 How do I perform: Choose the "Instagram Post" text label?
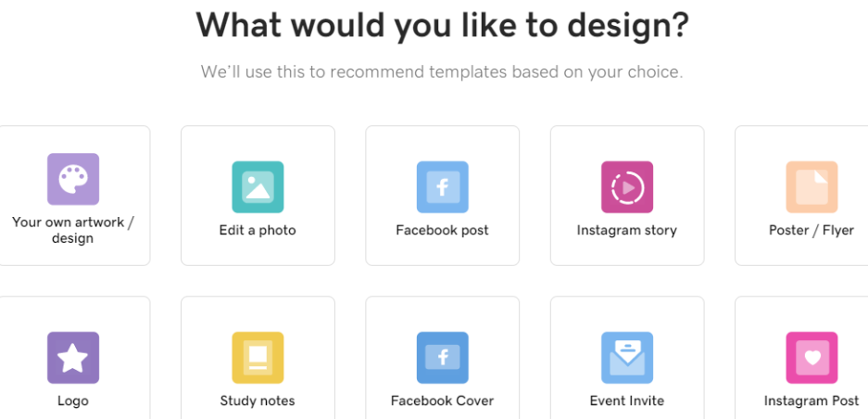(811, 400)
